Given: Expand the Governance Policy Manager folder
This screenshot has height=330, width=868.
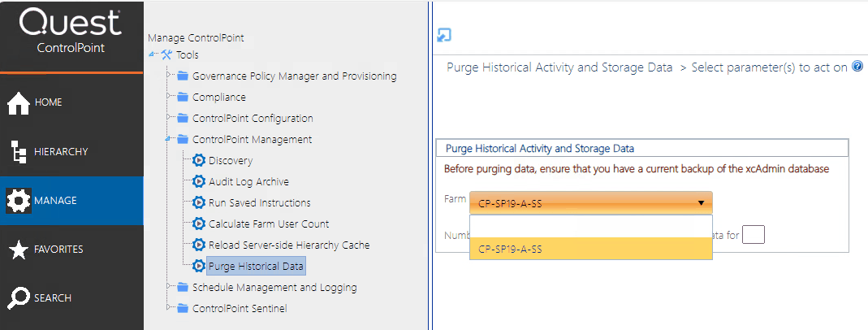Looking at the screenshot, I should click(x=168, y=75).
